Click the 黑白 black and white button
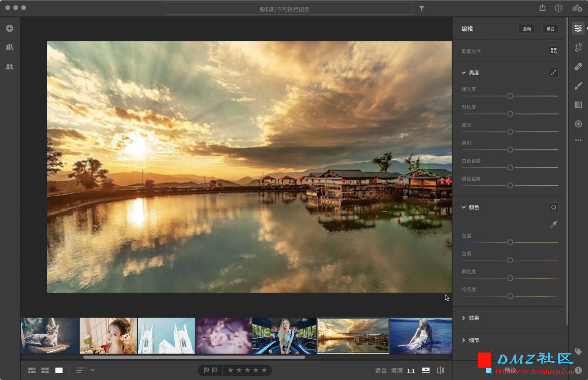 [550, 29]
